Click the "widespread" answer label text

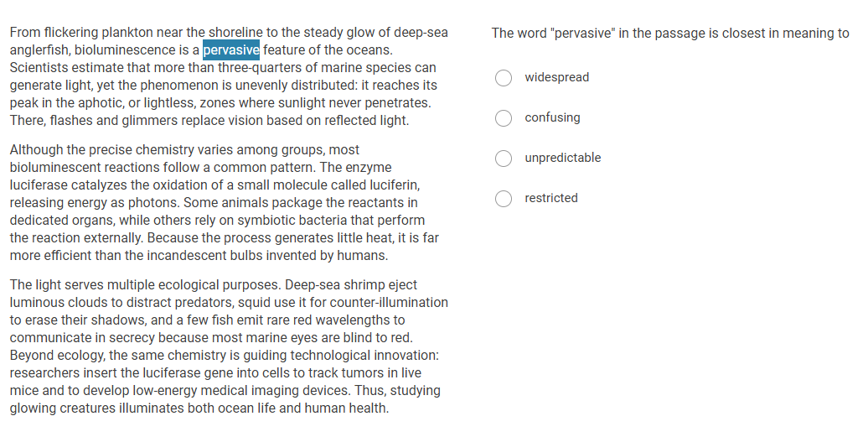(556, 77)
